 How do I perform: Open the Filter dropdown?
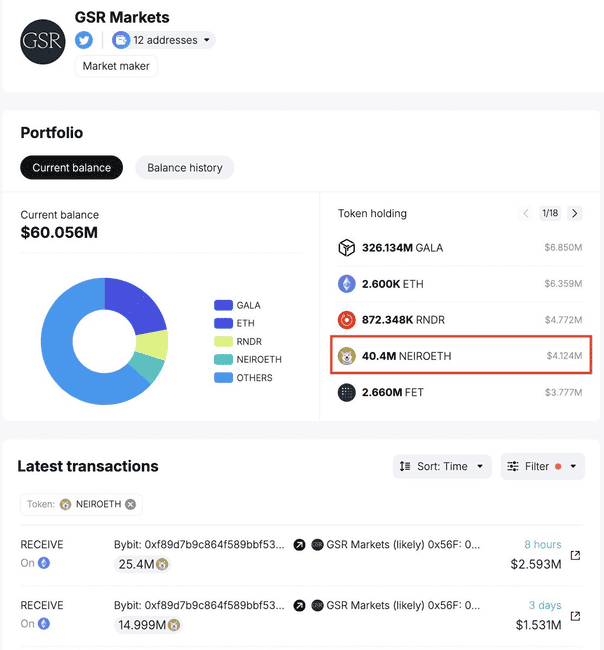coord(541,466)
